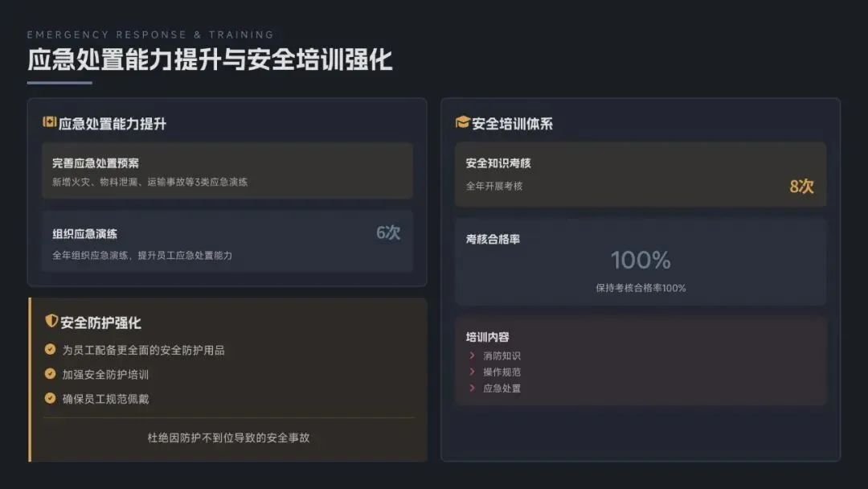Viewport: 868px width, 489px height.
Task: Click the shield icon beside 安全防护强化
Action: click(51, 322)
